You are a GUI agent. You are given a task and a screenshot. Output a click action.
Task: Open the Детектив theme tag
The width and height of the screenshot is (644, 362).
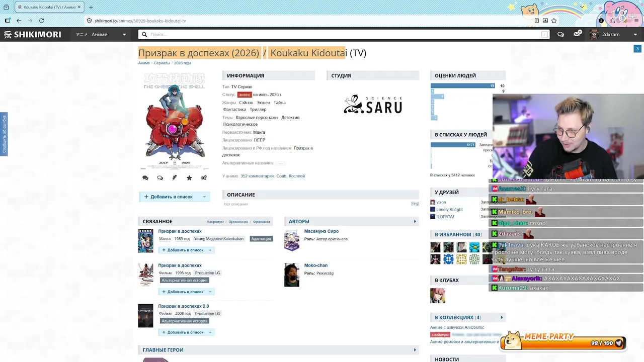290,118
